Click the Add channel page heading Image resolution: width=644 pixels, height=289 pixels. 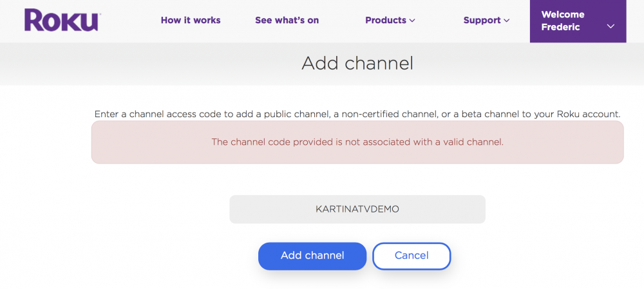click(357, 63)
